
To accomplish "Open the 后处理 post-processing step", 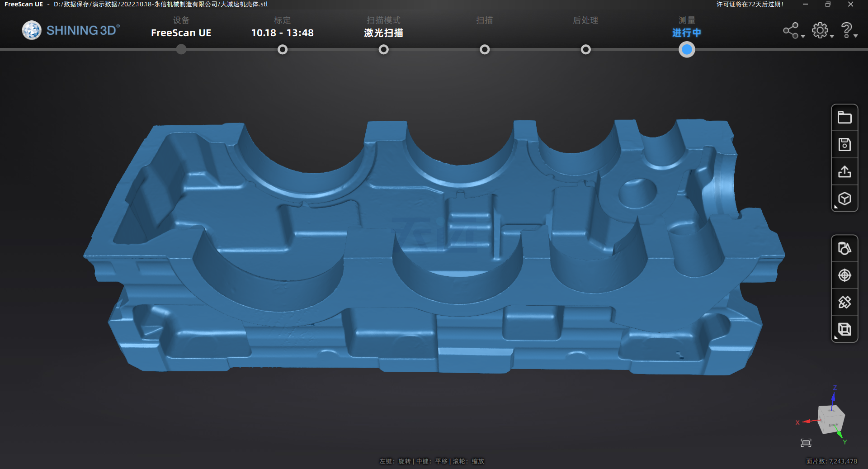I will click(585, 20).
